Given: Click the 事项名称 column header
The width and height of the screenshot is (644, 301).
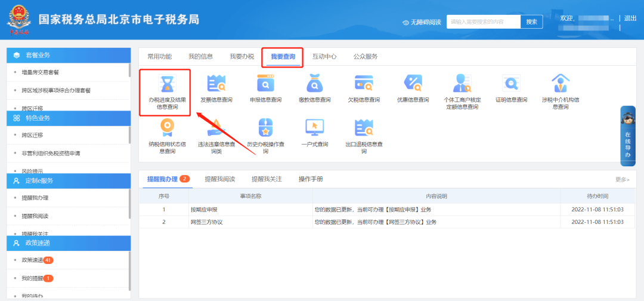Looking at the screenshot, I should click(x=250, y=196).
